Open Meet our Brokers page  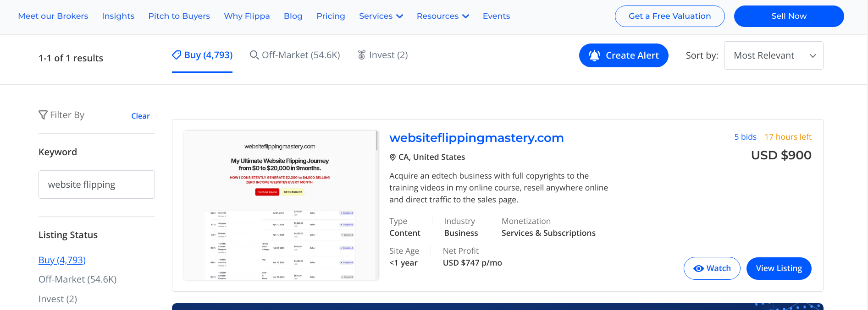(x=53, y=16)
